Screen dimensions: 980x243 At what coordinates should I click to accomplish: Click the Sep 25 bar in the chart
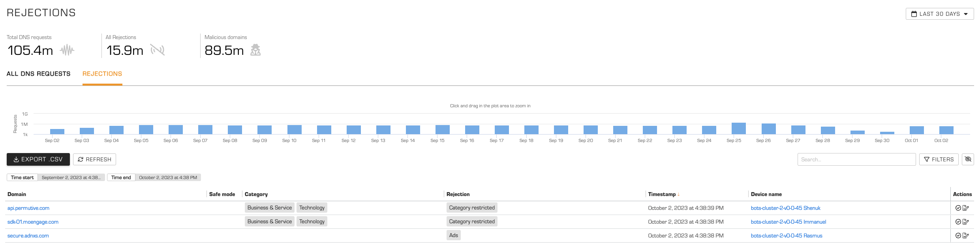[738, 129]
